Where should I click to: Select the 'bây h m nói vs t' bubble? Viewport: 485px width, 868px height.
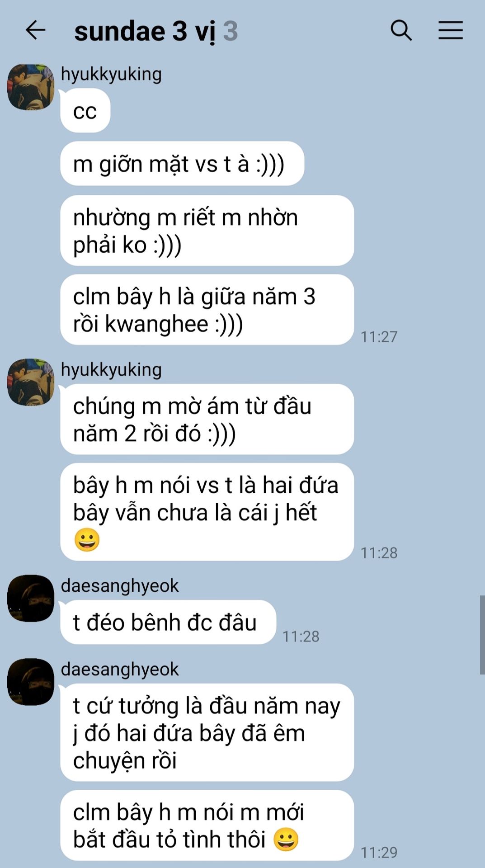pyautogui.click(x=207, y=512)
